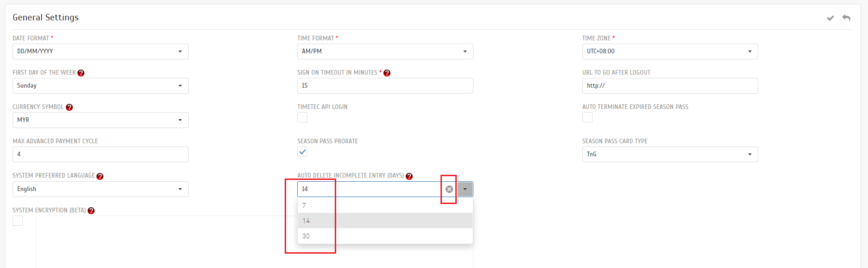
Task: Enable the System Encryption (Beta) checkbox
Action: tap(18, 221)
